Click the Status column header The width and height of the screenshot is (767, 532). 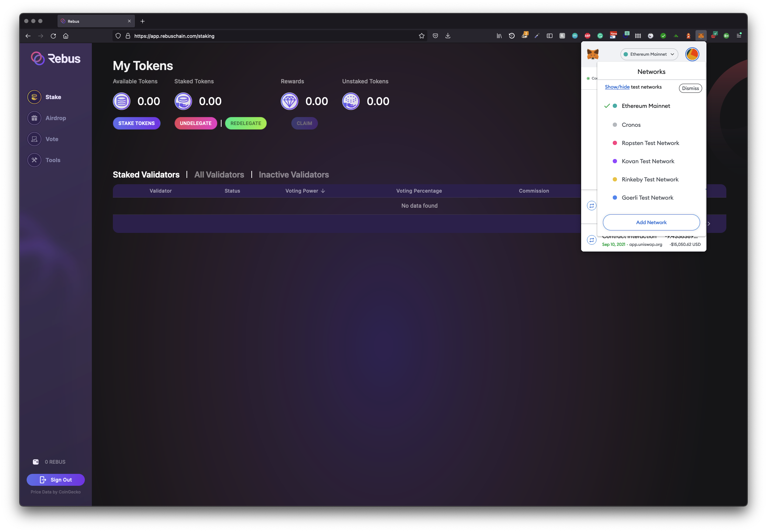pos(232,191)
